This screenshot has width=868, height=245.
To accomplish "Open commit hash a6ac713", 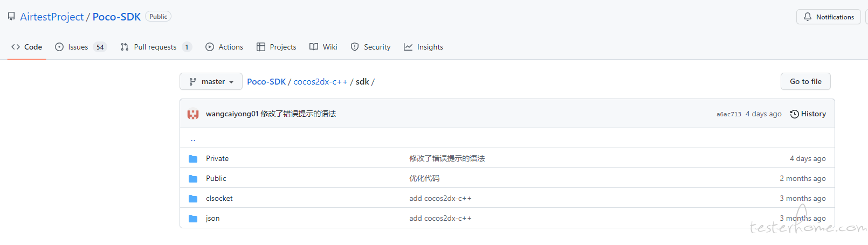I will 729,114.
